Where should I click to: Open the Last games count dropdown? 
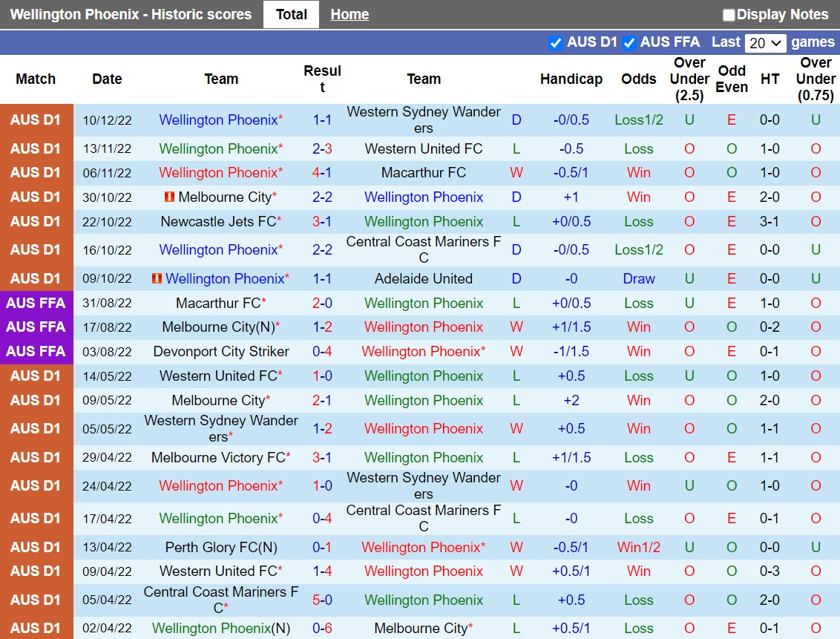point(765,43)
